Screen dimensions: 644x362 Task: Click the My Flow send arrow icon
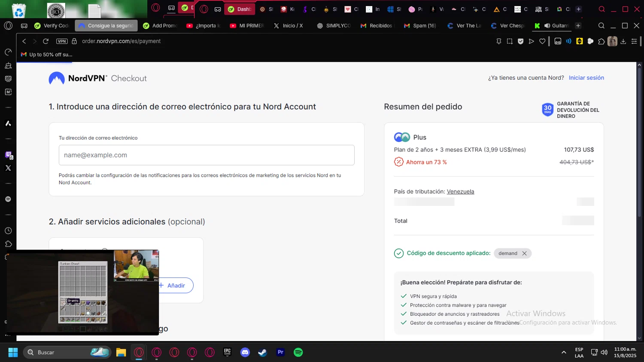click(x=532, y=41)
